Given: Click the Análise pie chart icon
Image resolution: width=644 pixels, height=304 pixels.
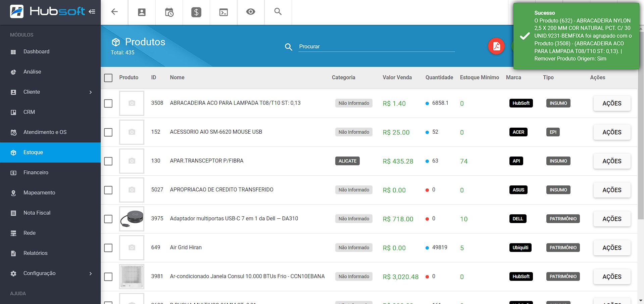Looking at the screenshot, I should pyautogui.click(x=13, y=72).
